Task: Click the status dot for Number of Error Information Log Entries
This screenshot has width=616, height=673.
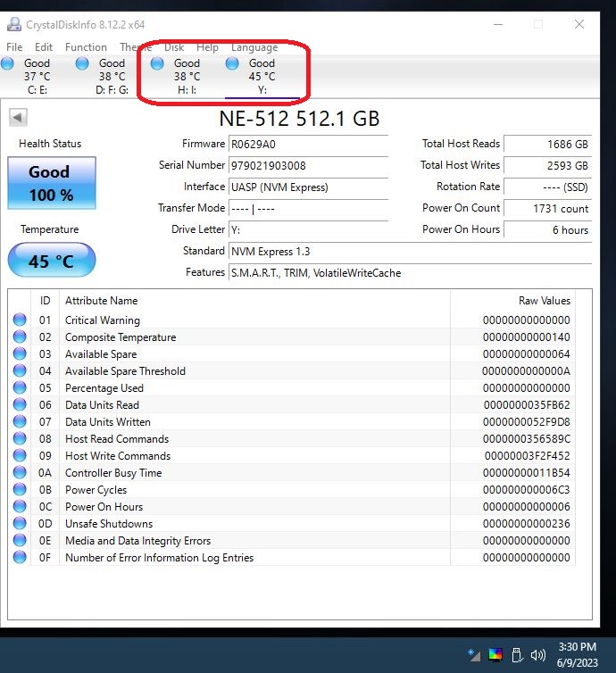Action: pyautogui.click(x=20, y=557)
